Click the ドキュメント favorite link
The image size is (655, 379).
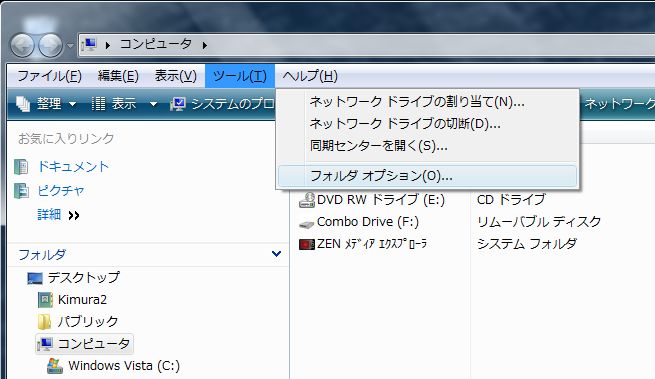click(73, 167)
